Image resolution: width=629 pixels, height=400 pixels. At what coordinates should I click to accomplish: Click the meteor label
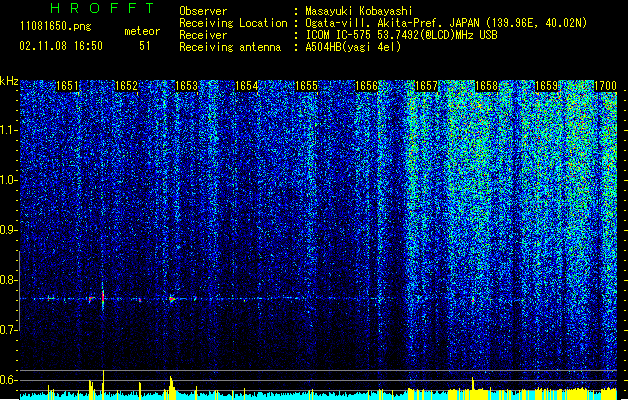[x=142, y=31]
